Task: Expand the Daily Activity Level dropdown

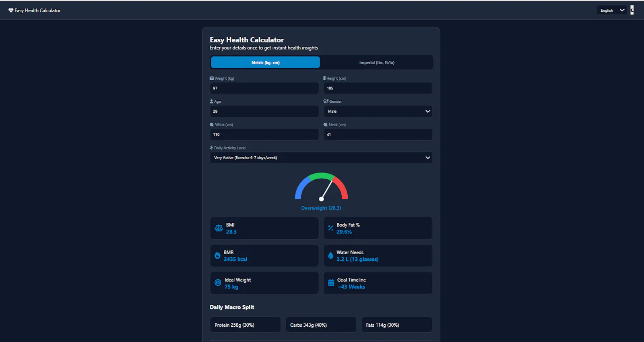Action: pyautogui.click(x=321, y=158)
